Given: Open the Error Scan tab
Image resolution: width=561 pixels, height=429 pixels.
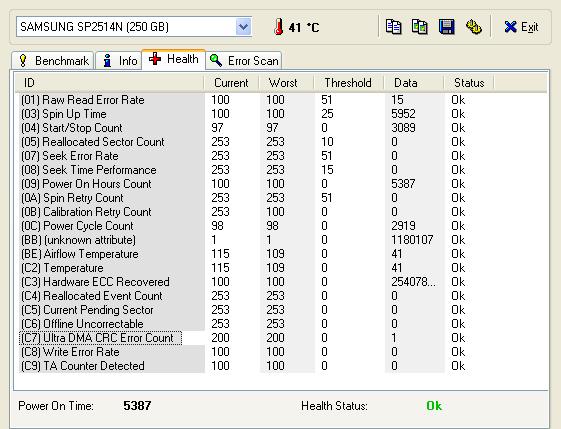Looking at the screenshot, I should (x=244, y=60).
